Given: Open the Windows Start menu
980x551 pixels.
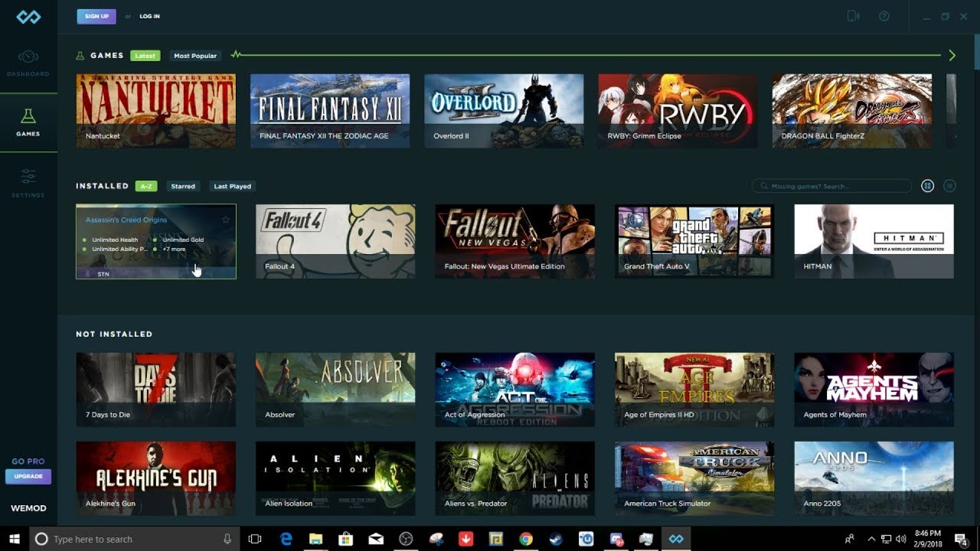Looking at the screenshot, I should (14, 539).
